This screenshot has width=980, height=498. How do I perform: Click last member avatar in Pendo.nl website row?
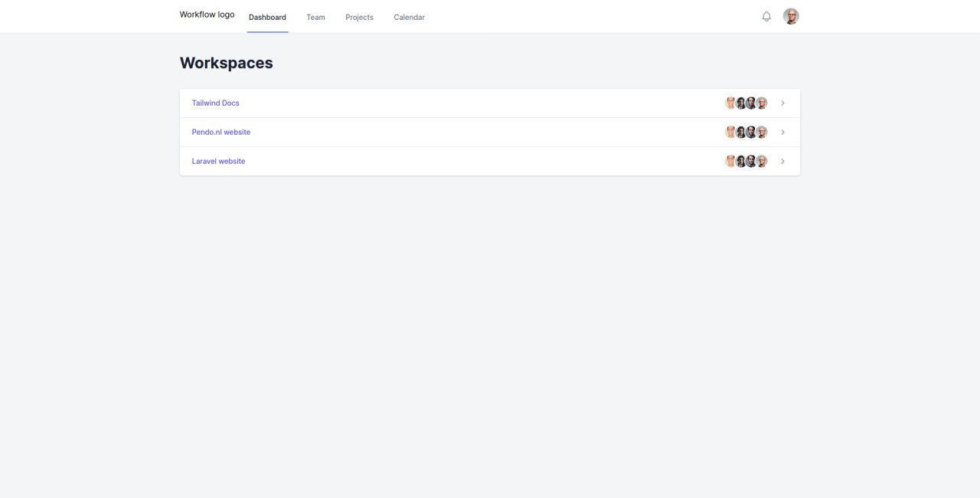click(x=761, y=132)
